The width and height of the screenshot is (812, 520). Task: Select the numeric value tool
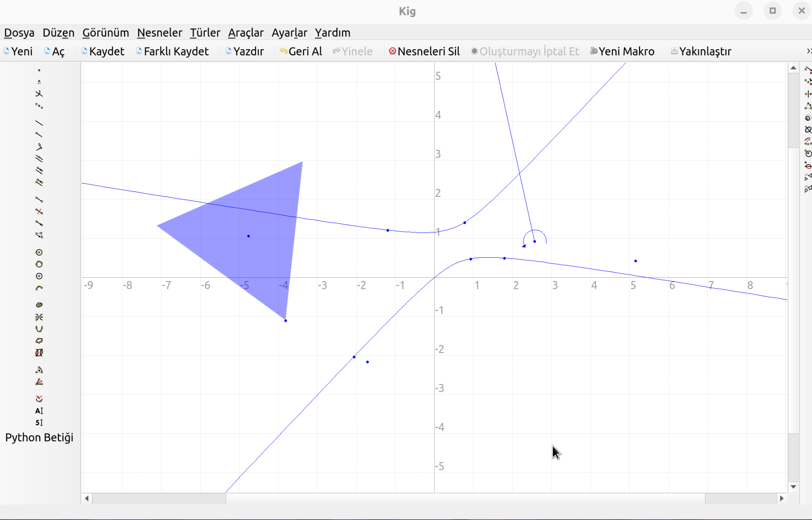39,423
